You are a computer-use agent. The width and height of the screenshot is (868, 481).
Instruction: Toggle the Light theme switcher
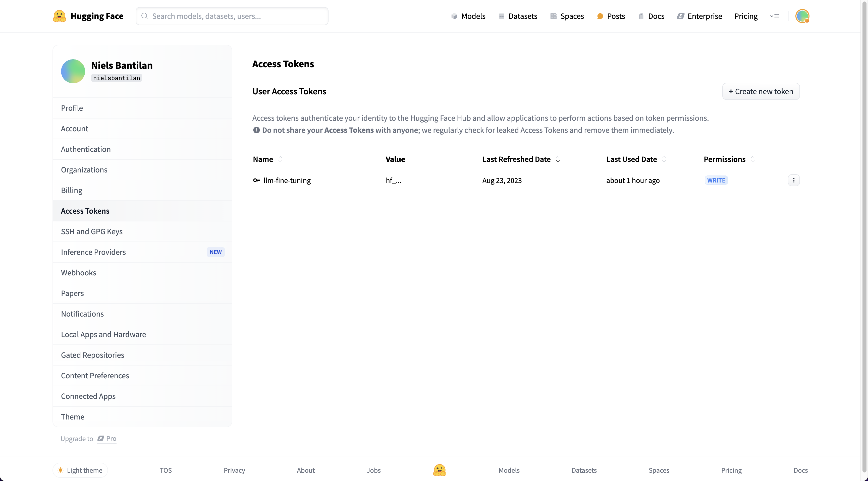click(80, 470)
